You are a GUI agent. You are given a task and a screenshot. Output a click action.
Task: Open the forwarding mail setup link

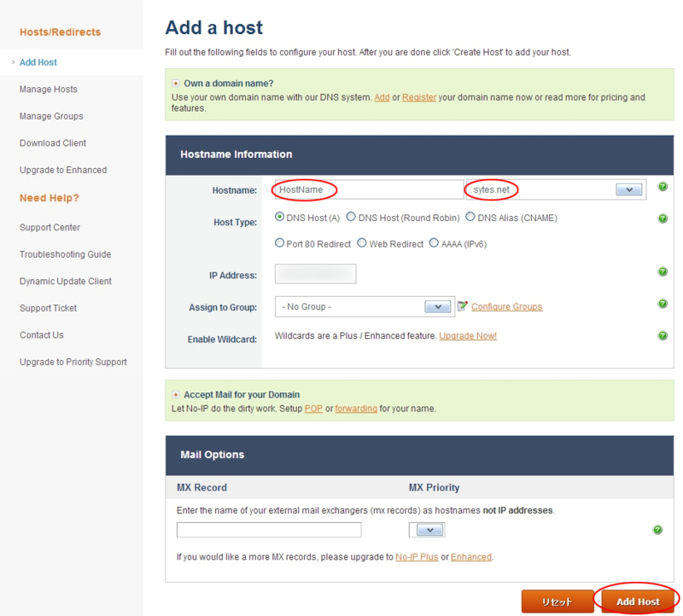(356, 409)
